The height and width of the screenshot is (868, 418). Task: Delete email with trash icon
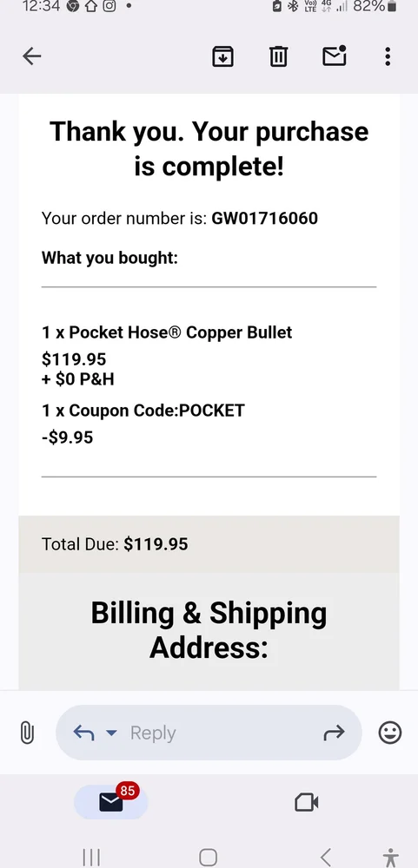coord(278,56)
